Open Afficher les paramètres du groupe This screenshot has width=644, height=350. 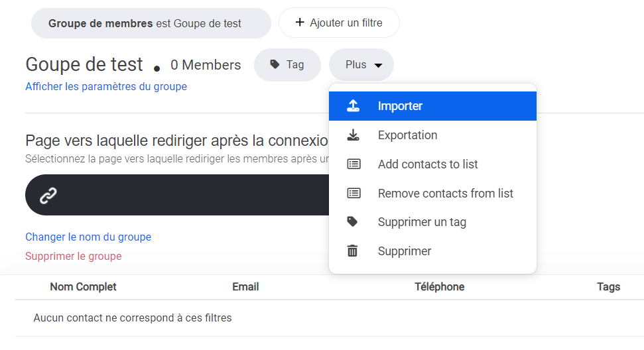point(106,87)
